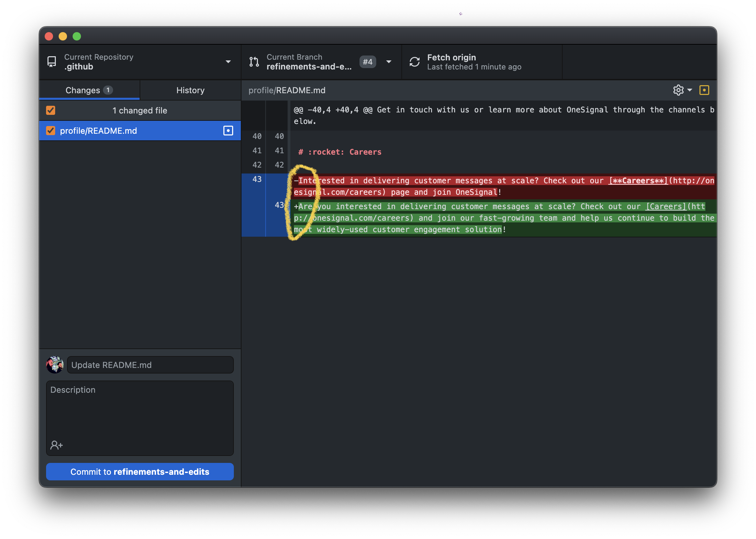This screenshot has width=756, height=539.
Task: Select the Changes tab
Action: coord(83,90)
